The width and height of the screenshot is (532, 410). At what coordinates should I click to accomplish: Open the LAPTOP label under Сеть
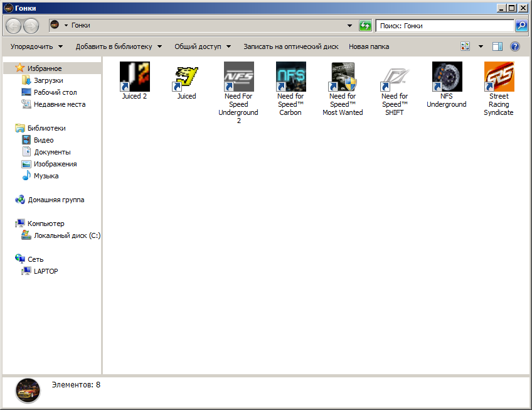[46, 271]
